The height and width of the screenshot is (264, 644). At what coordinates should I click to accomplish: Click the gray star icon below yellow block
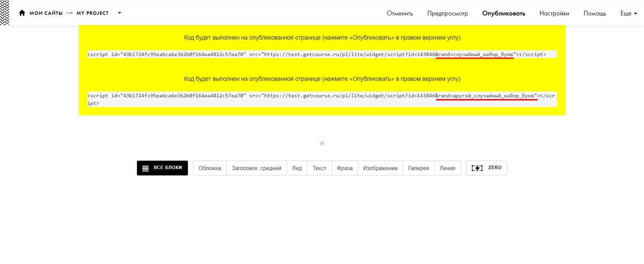[x=322, y=143]
